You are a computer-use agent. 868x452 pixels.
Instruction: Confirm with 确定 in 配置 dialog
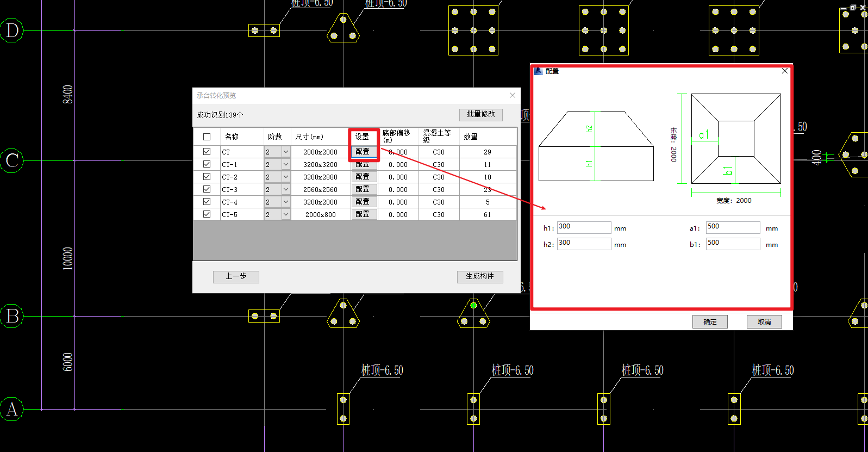pos(710,321)
